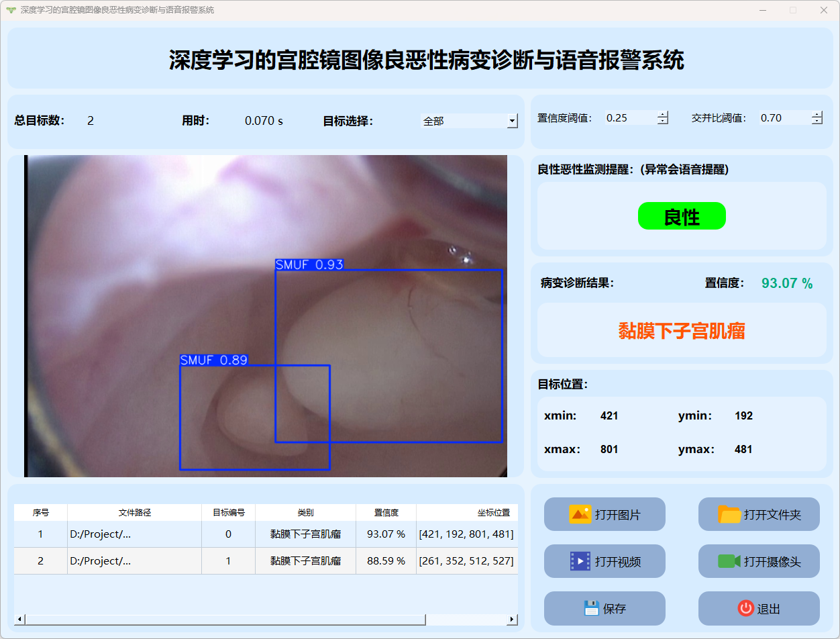Decrease 交并比阈值 with down arrow

pyautogui.click(x=817, y=121)
